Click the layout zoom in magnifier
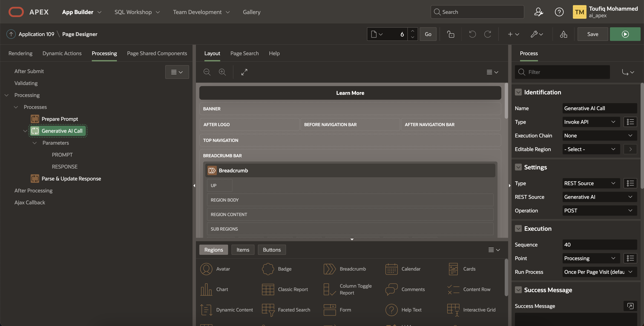Image resolution: width=644 pixels, height=326 pixels. tap(222, 72)
